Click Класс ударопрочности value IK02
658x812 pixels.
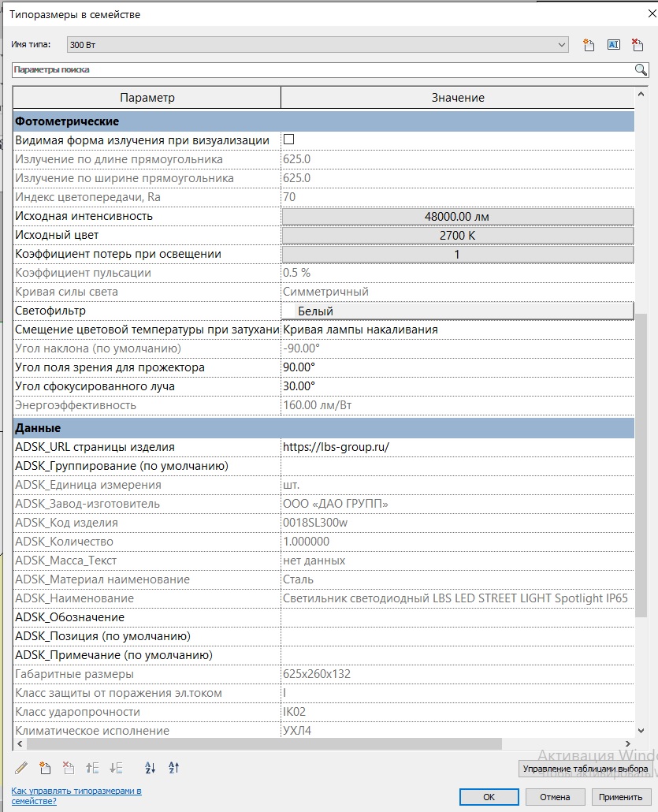point(294,712)
